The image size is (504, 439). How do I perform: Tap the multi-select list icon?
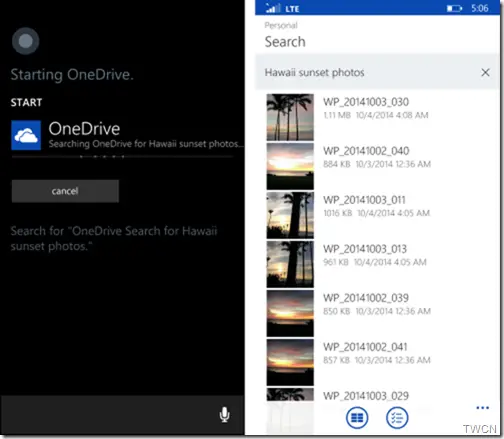397,418
